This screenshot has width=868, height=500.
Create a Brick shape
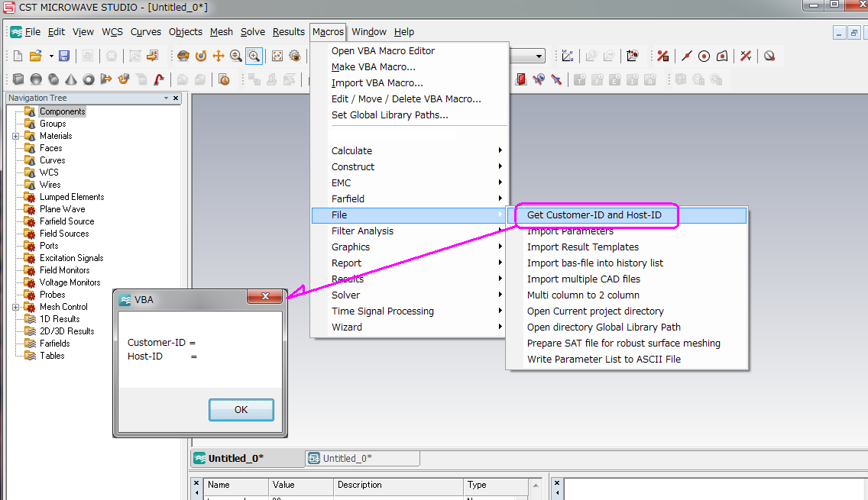[x=18, y=79]
